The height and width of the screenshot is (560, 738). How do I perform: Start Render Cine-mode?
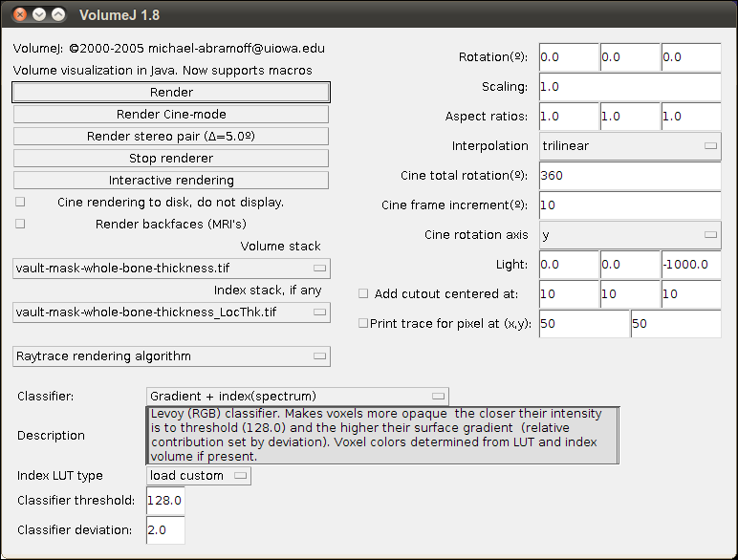tap(171, 115)
